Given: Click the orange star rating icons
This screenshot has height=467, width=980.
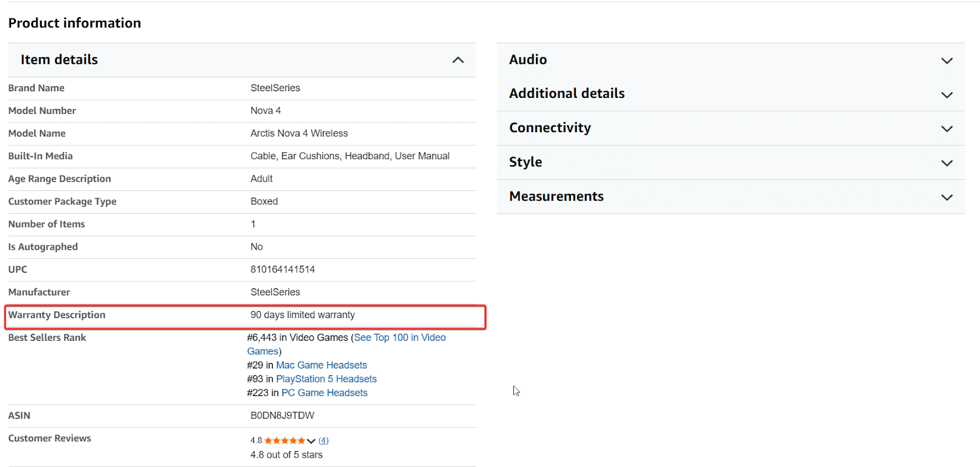Looking at the screenshot, I should point(284,441).
